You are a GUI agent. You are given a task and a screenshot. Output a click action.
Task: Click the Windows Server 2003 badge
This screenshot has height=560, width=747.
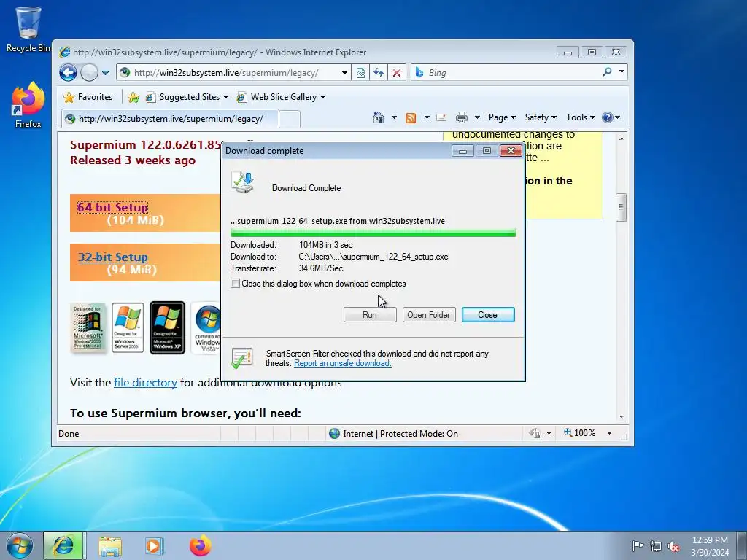128,328
